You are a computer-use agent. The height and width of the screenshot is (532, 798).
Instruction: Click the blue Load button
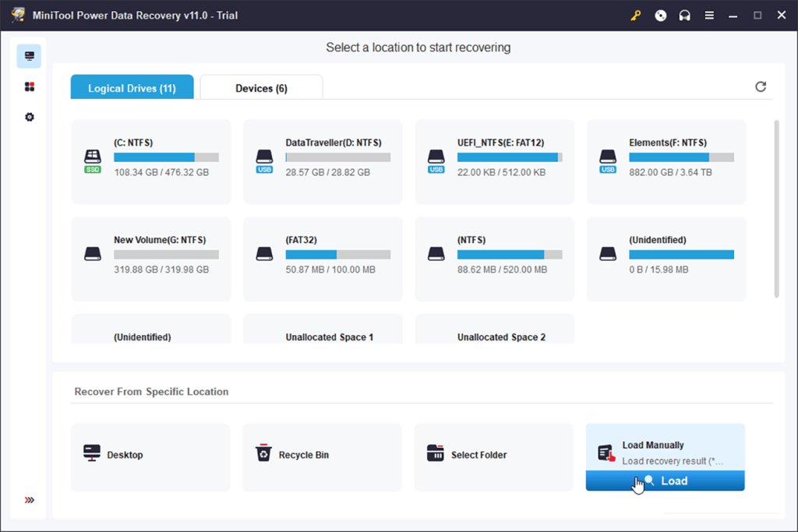(666, 481)
